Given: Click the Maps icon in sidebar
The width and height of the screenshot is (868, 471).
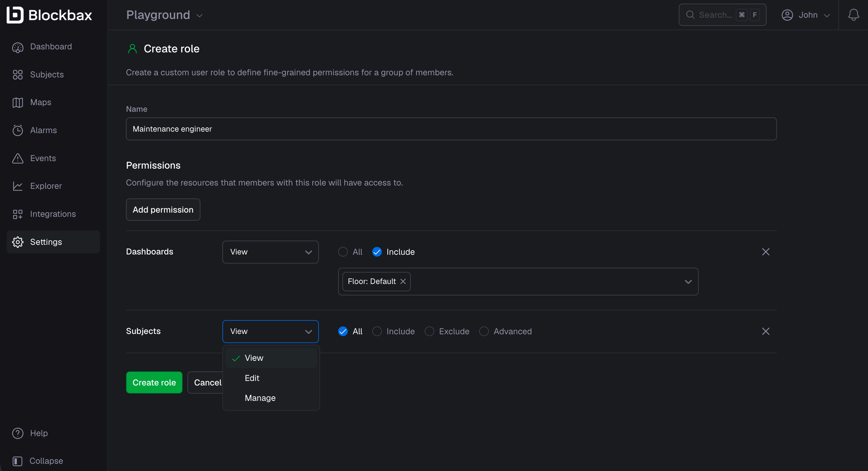Looking at the screenshot, I should click(x=17, y=102).
